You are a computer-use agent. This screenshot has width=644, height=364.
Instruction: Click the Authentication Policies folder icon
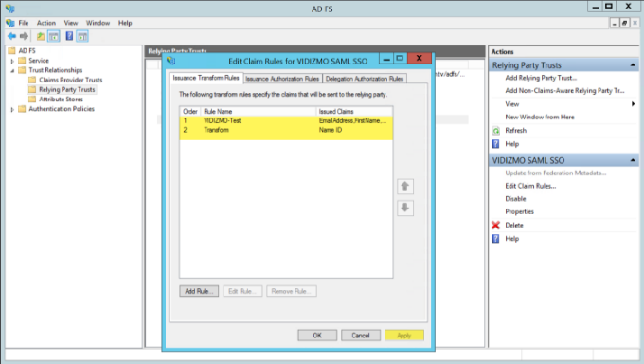(22, 109)
